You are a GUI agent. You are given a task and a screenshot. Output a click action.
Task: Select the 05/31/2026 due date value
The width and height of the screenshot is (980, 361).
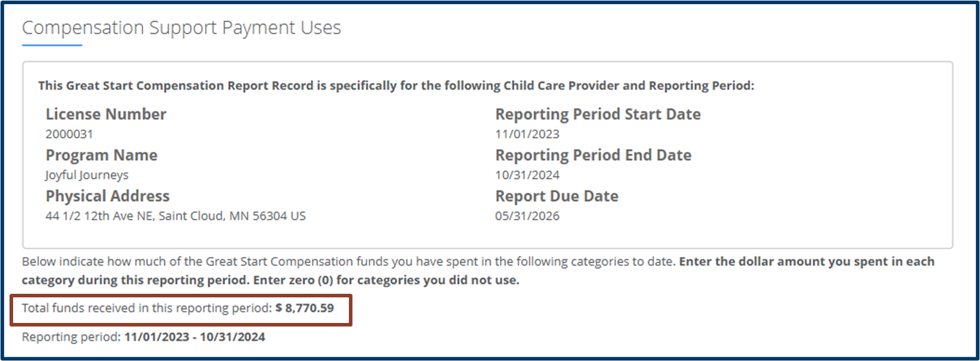(x=528, y=216)
